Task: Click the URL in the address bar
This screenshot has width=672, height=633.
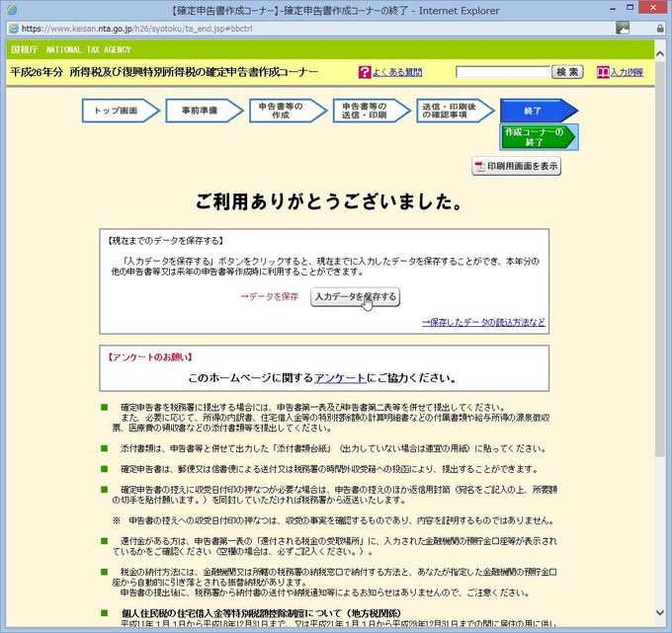Action: click(x=136, y=29)
